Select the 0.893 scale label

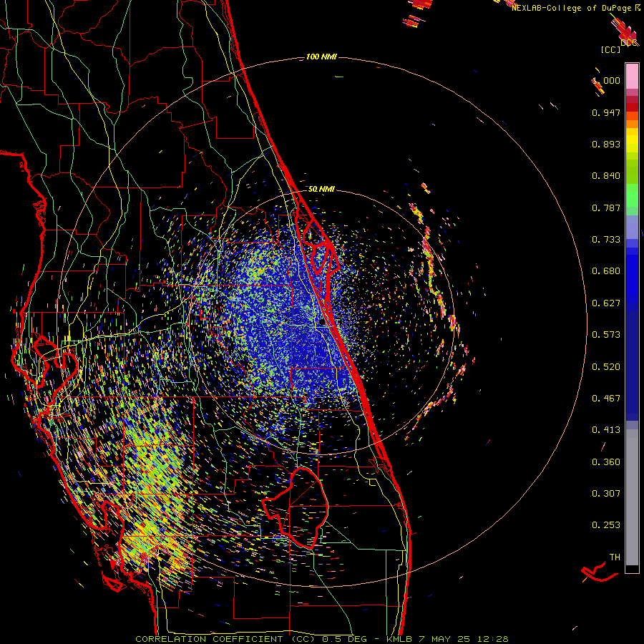606,144
